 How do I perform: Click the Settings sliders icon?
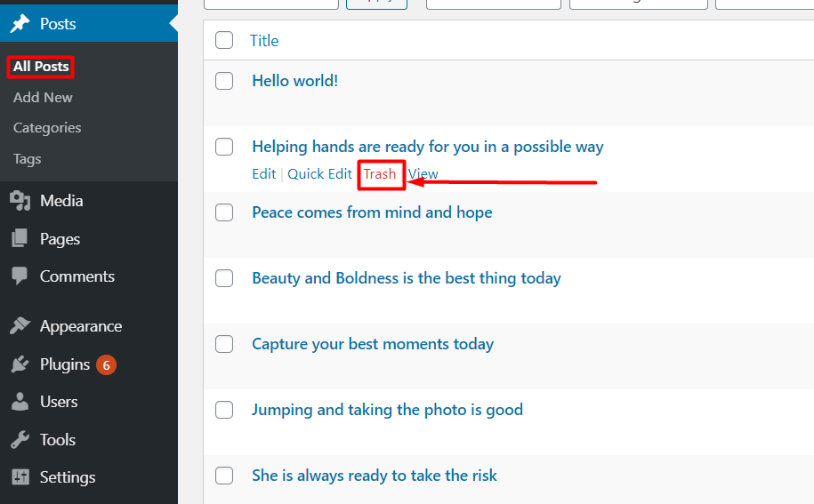coord(20,476)
